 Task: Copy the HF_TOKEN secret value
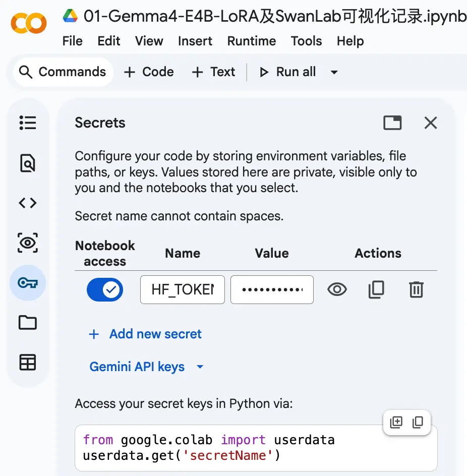376,289
